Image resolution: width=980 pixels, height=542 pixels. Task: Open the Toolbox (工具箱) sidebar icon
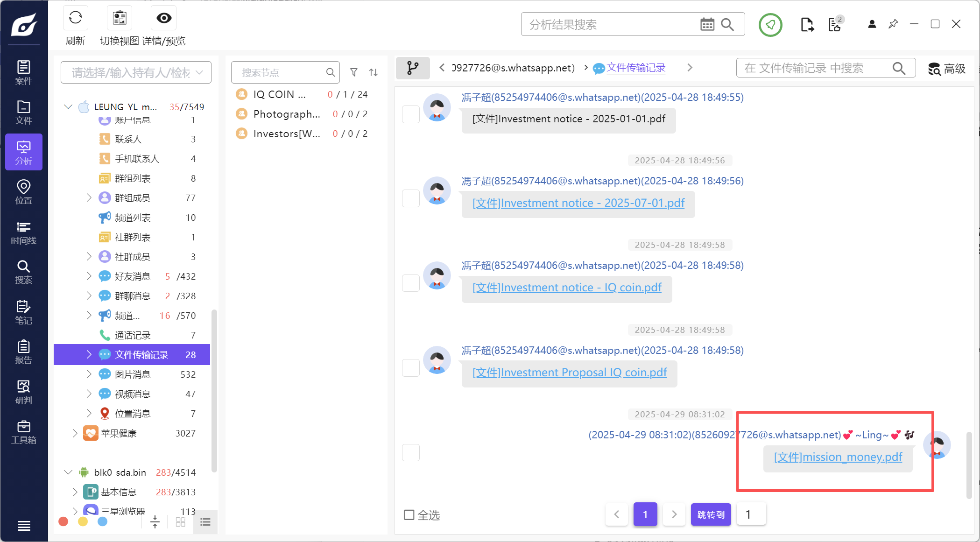(23, 432)
